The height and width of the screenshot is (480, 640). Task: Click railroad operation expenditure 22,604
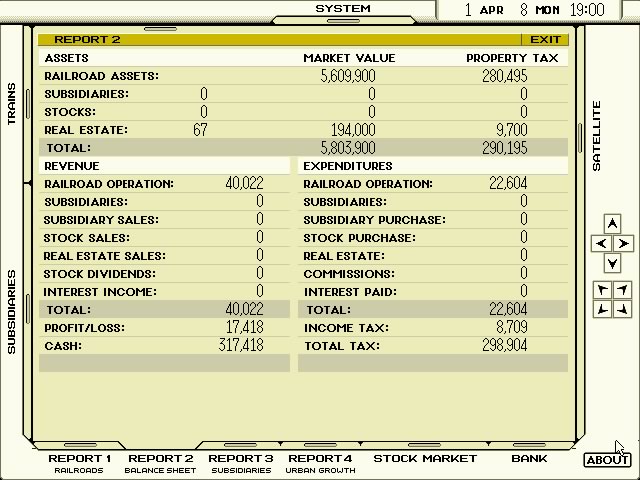point(508,184)
